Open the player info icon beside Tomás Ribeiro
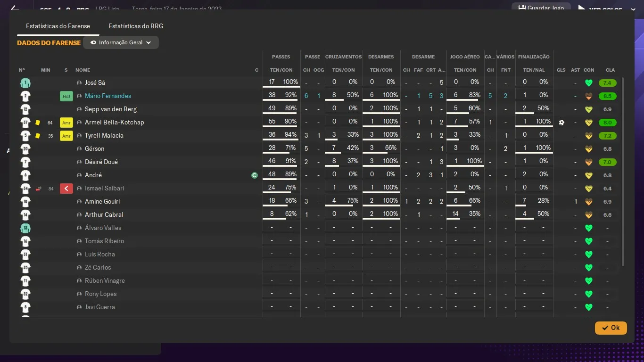The width and height of the screenshot is (644, 362). click(79, 241)
